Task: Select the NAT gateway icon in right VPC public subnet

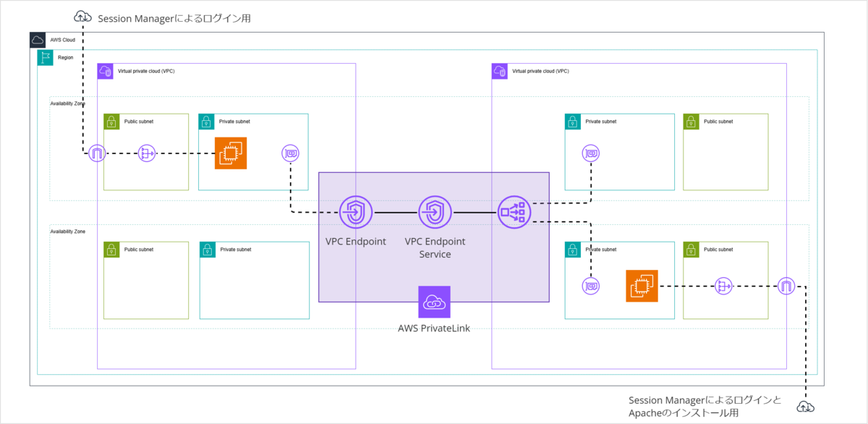Action: click(x=722, y=286)
